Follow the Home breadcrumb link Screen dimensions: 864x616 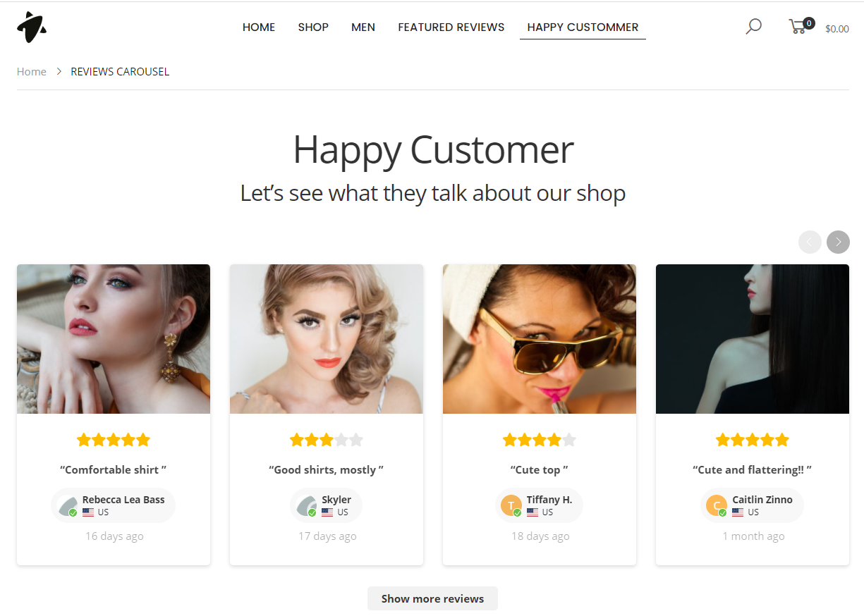click(x=32, y=71)
